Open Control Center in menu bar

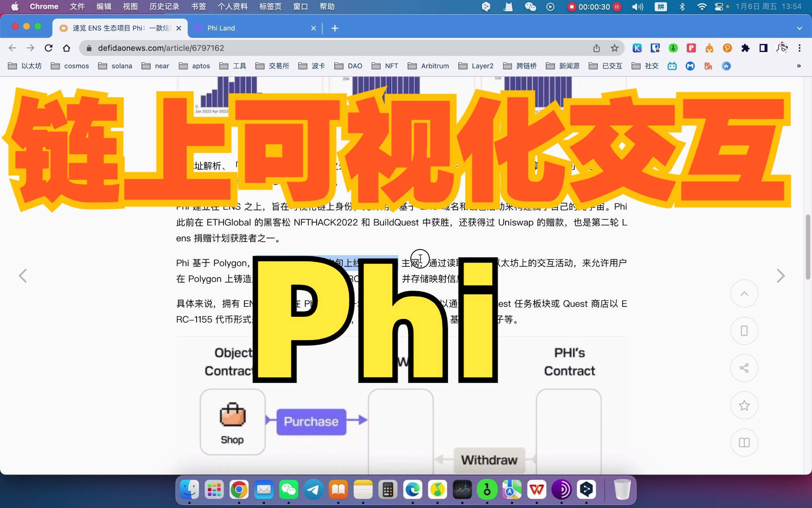(x=719, y=6)
